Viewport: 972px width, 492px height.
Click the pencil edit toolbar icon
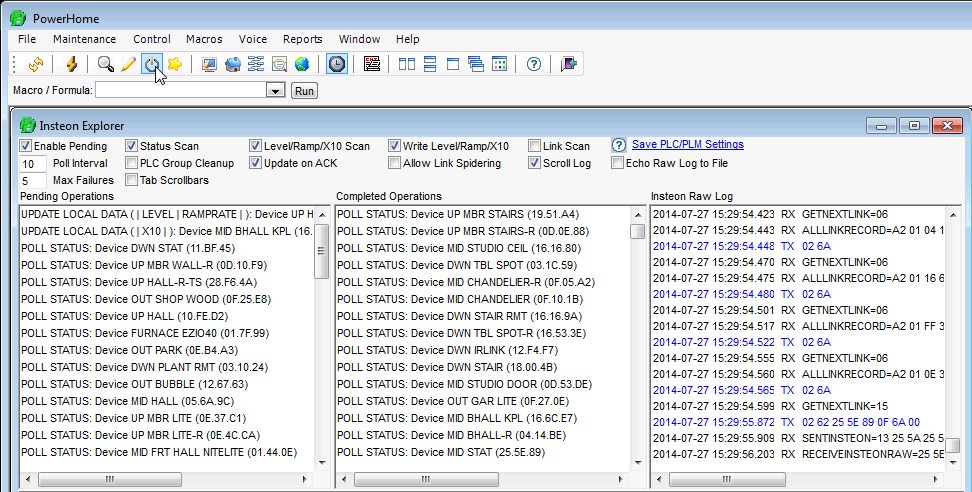pos(128,64)
